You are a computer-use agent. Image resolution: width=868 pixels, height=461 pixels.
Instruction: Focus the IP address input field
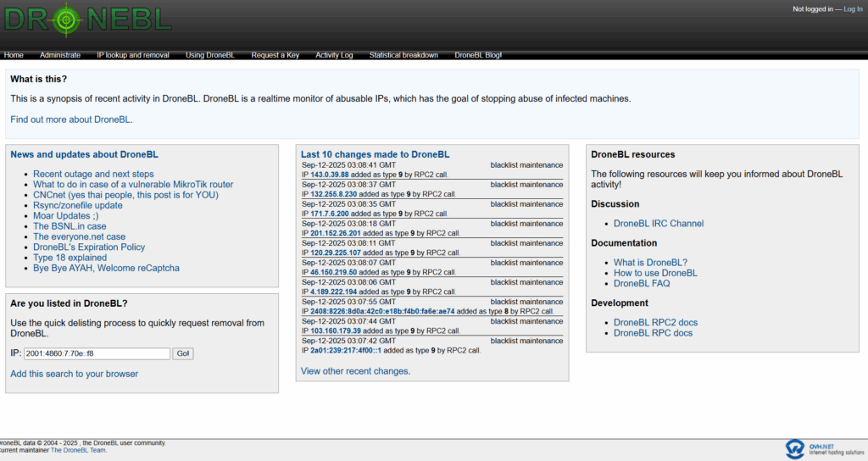[97, 353]
